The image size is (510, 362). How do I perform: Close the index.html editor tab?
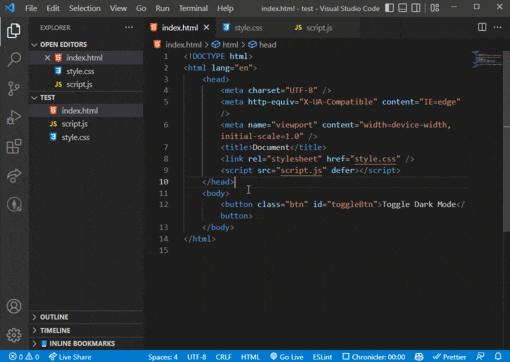pyautogui.click(x=206, y=27)
